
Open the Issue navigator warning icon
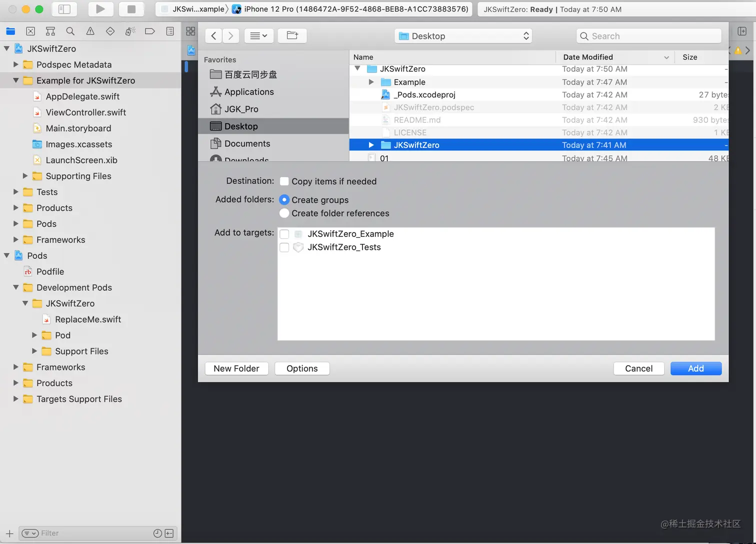pyautogui.click(x=90, y=31)
